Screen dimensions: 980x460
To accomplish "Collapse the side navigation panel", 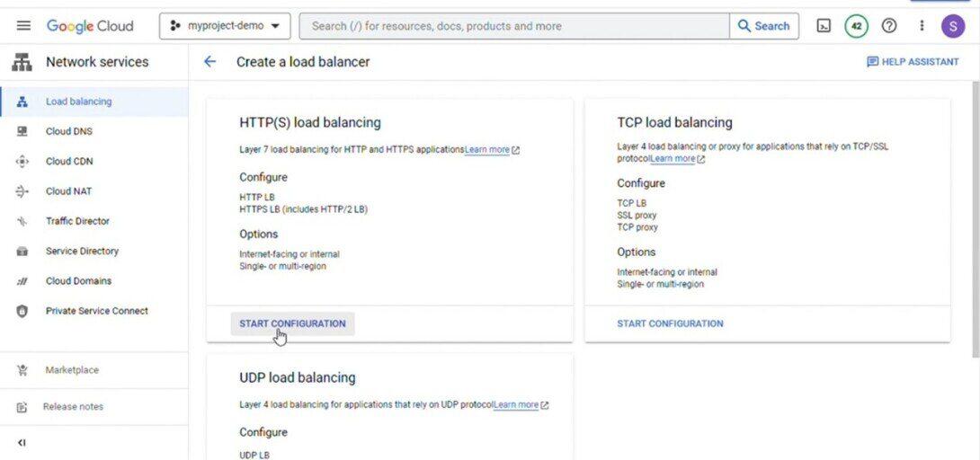I will (x=22, y=442).
